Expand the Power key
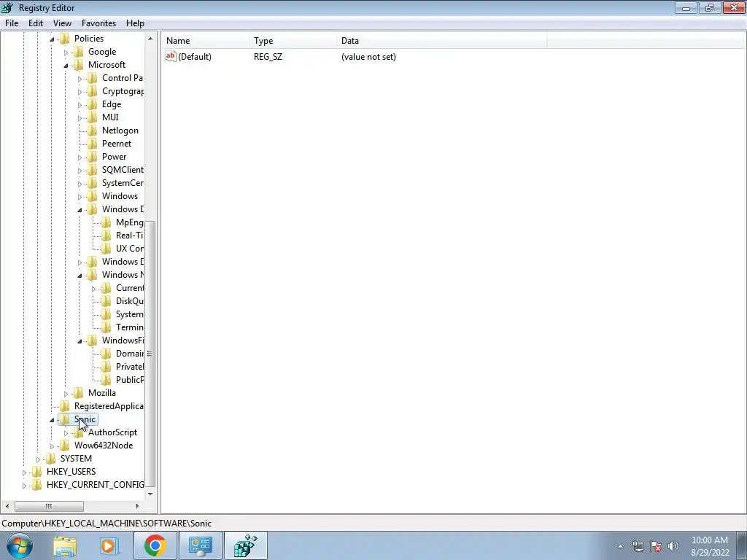This screenshot has width=747, height=560. pyautogui.click(x=80, y=157)
